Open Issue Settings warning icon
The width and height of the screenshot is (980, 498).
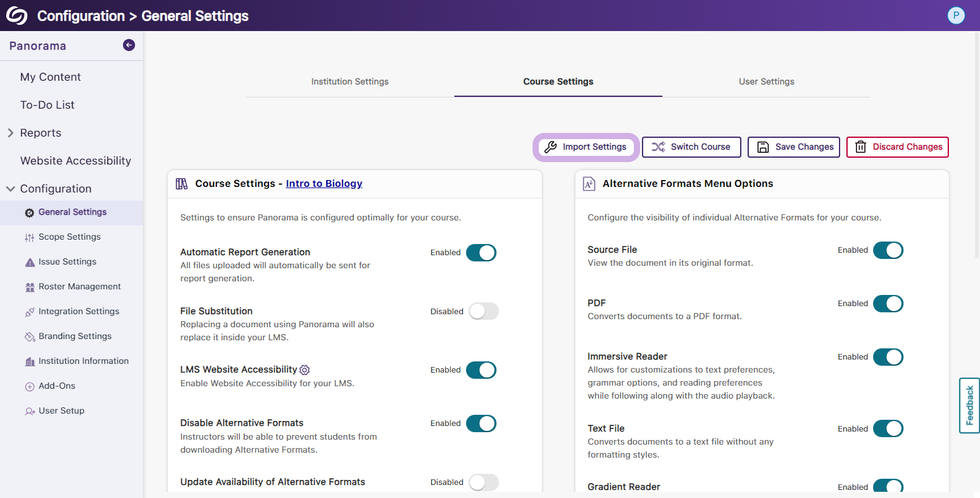30,262
